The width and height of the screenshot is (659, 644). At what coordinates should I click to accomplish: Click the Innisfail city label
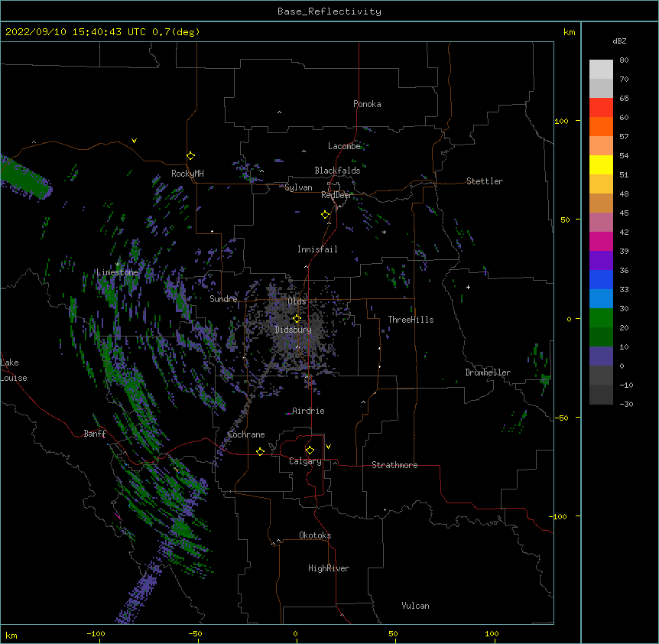317,249
